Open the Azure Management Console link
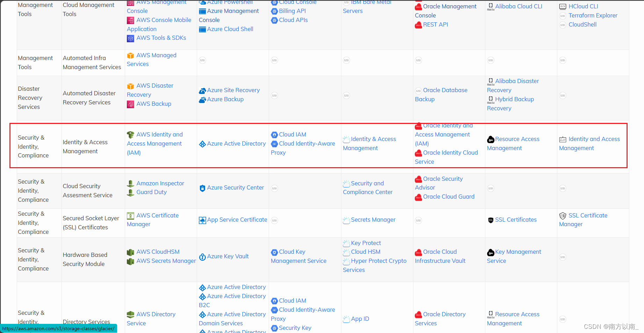This screenshot has width=644, height=333. click(229, 15)
